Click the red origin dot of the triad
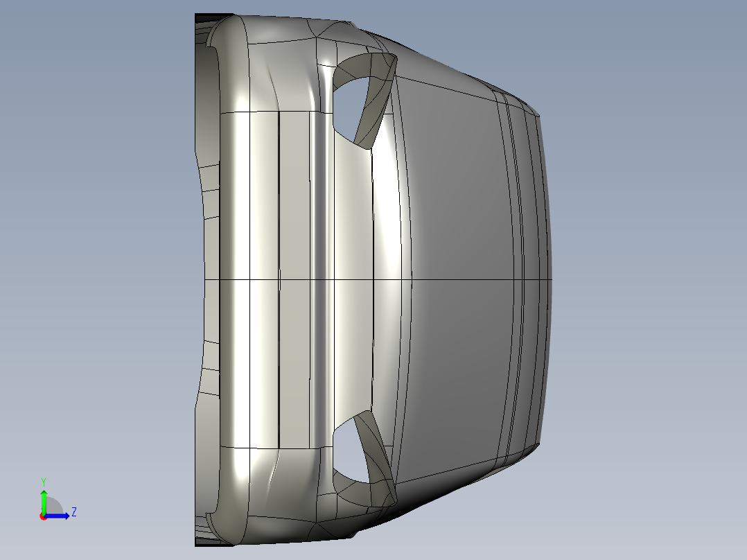Screen dimensions: 747x560 (44, 516)
